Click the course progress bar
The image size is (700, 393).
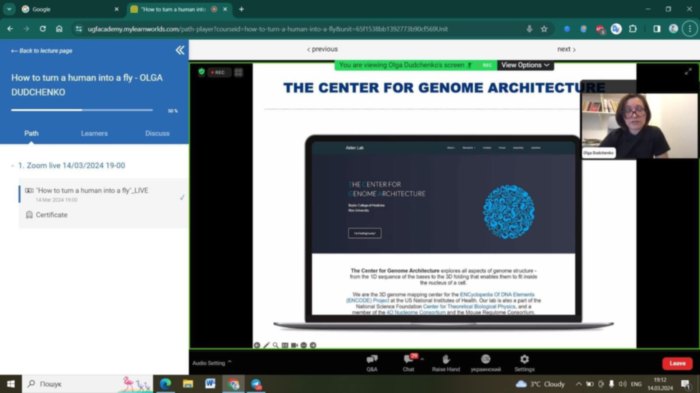tap(82, 110)
